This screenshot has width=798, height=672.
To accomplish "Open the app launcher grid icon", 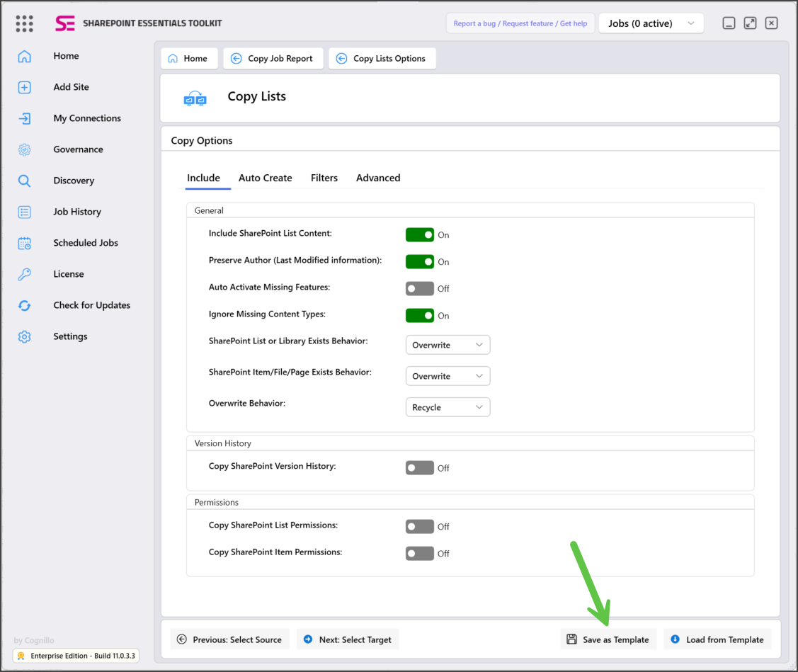I will [x=24, y=23].
